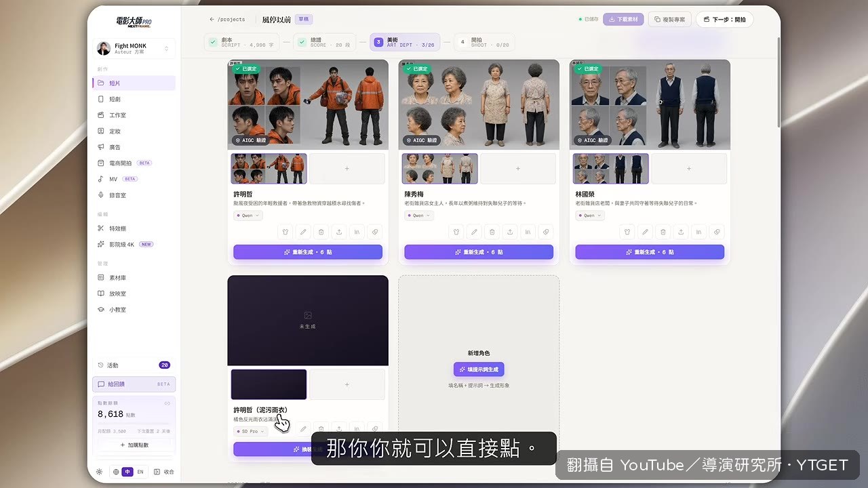The width and height of the screenshot is (868, 488).
Task: Delete the 林國榮 character with the trash icon
Action: click(x=663, y=232)
